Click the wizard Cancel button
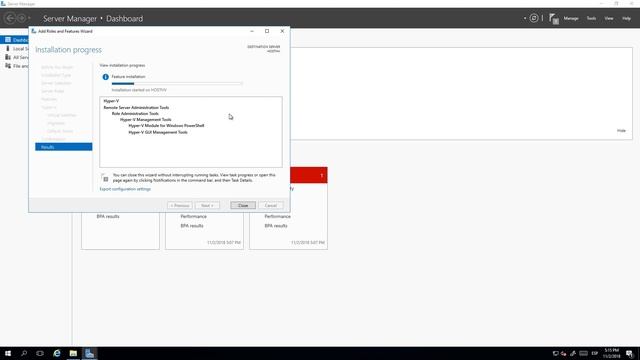Image resolution: width=640 pixels, height=360 pixels. pyautogui.click(x=271, y=205)
